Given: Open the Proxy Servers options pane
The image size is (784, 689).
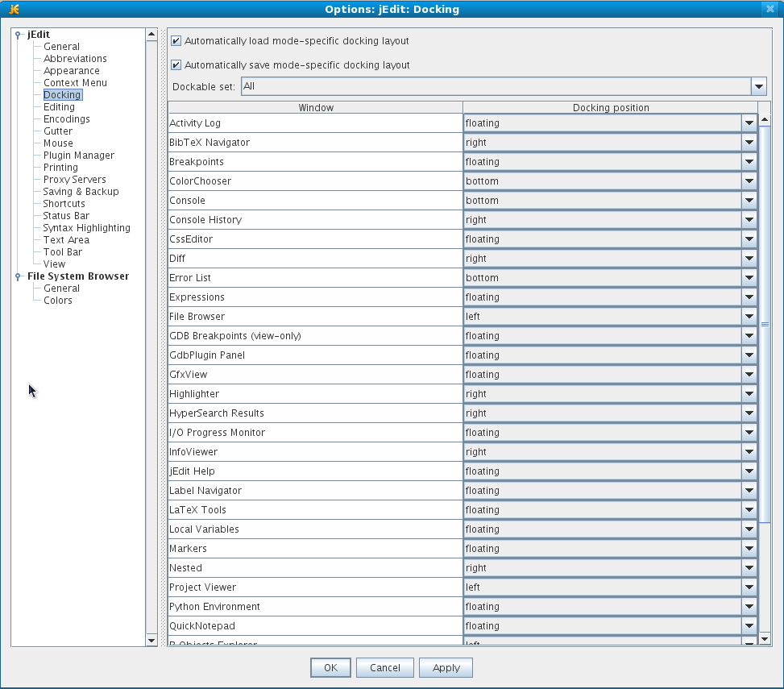Looking at the screenshot, I should click(x=74, y=180).
